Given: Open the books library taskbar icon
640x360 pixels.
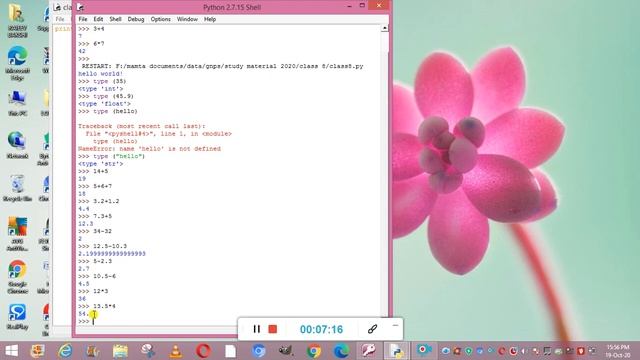Looking at the screenshot, I should pos(92,351).
